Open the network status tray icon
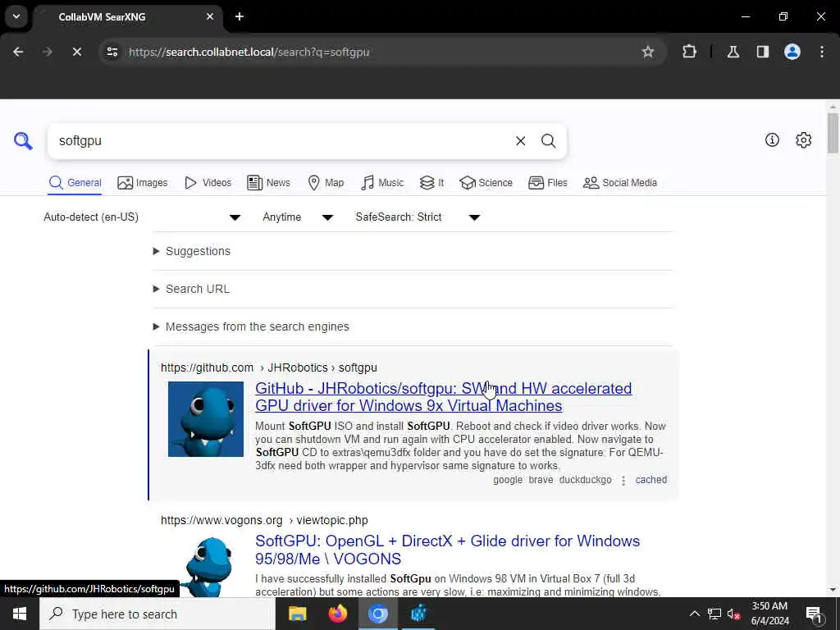 [x=714, y=614]
